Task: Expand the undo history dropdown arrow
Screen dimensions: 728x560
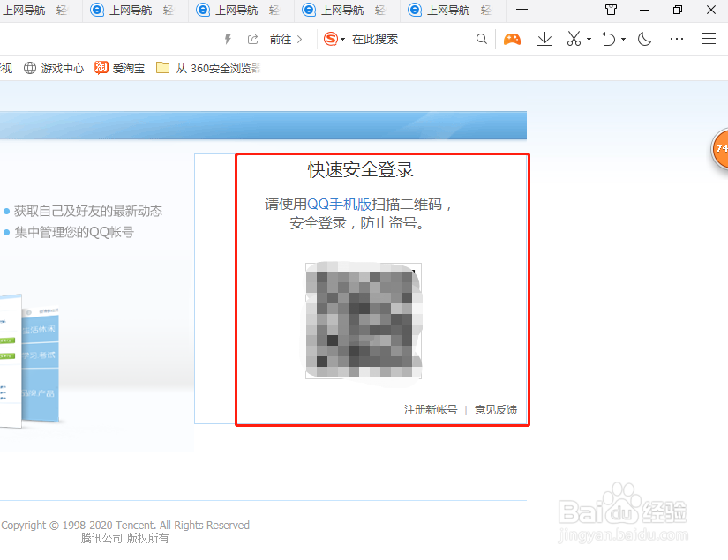Action: click(623, 40)
